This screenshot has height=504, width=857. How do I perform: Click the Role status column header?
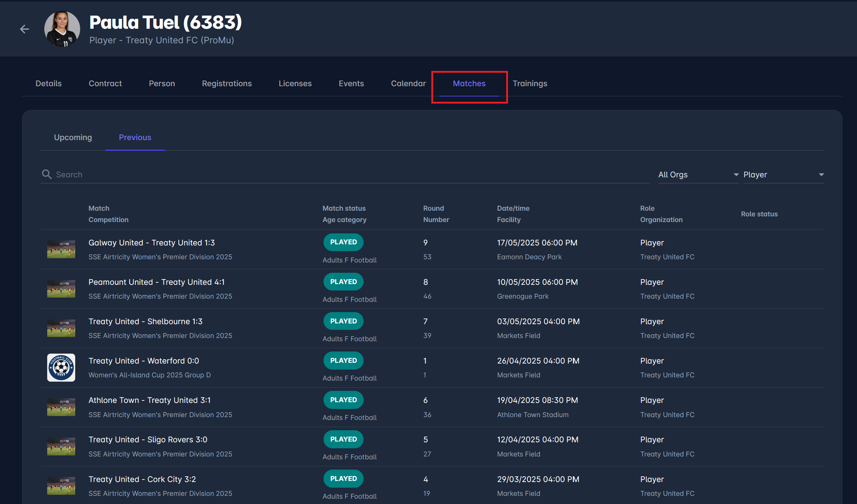759,214
